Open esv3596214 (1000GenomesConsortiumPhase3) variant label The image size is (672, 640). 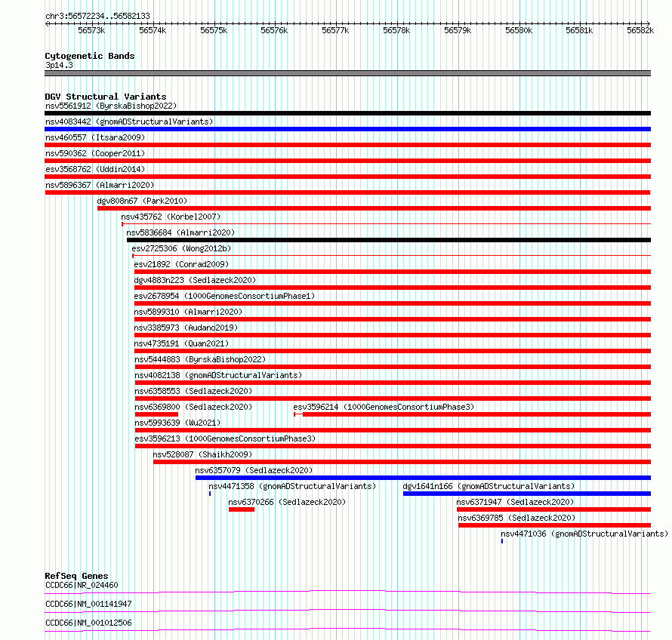point(384,407)
